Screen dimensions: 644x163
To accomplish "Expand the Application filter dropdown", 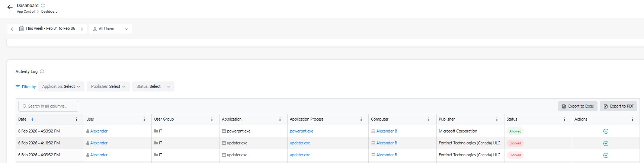I will [x=61, y=87].
